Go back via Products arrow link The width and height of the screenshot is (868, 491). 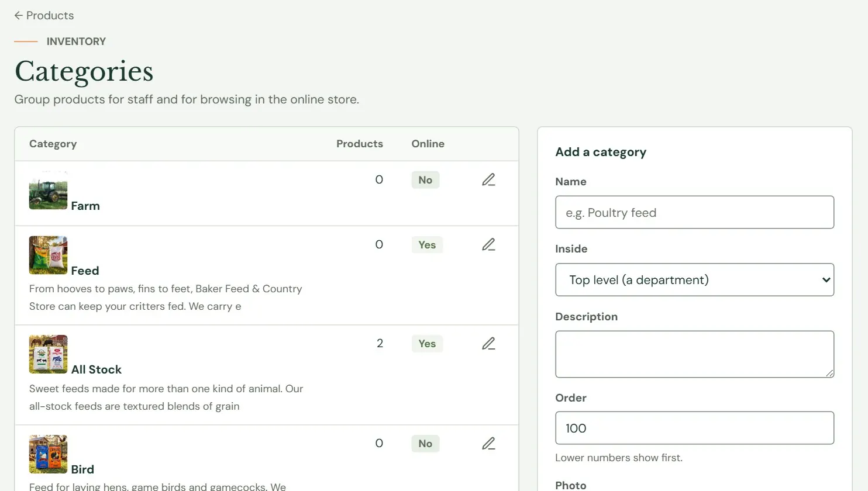pos(44,16)
